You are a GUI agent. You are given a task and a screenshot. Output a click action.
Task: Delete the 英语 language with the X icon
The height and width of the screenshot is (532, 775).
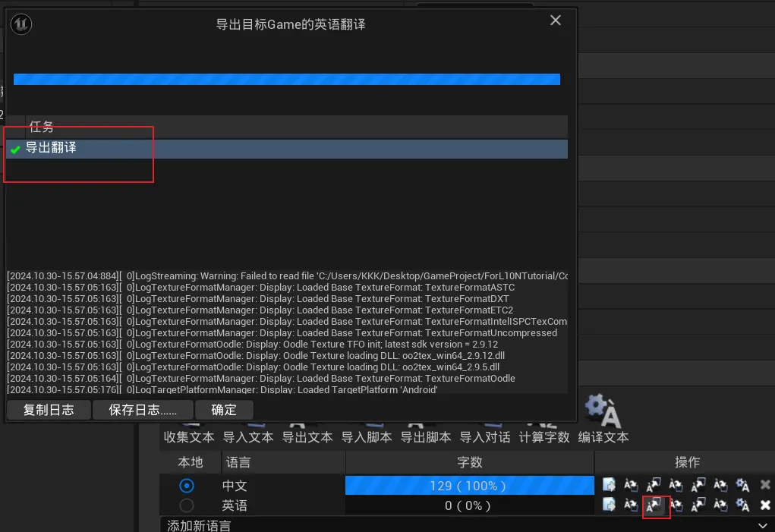pos(764,505)
